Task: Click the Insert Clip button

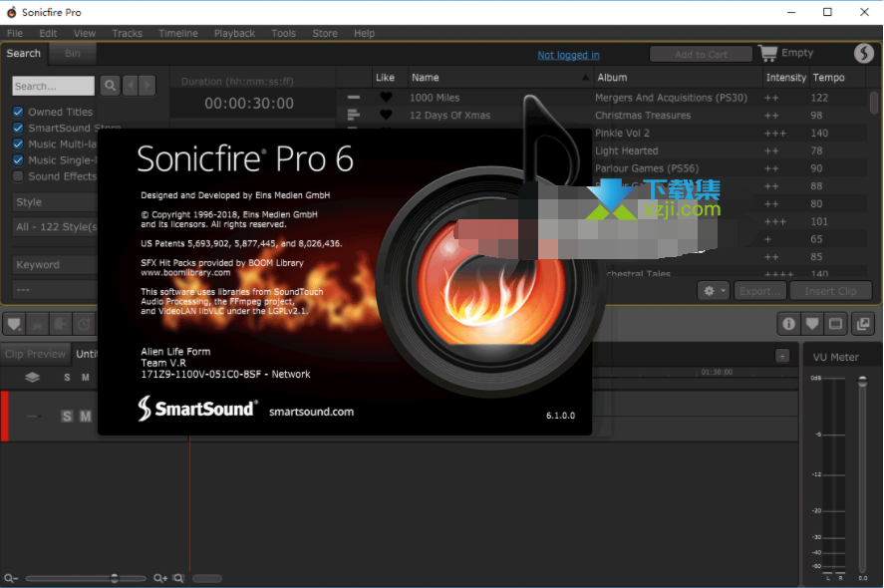Action: pyautogui.click(x=830, y=291)
